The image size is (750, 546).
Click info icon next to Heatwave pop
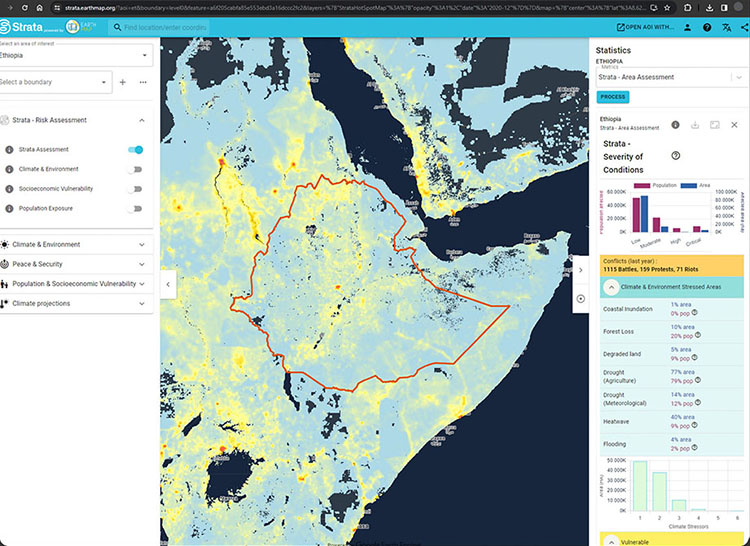click(x=695, y=425)
